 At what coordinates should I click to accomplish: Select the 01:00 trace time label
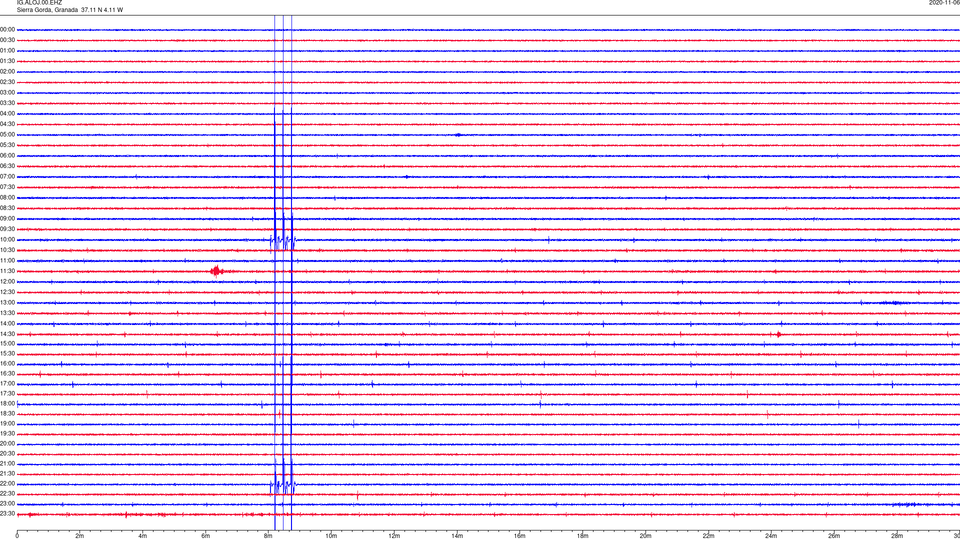pos(7,51)
